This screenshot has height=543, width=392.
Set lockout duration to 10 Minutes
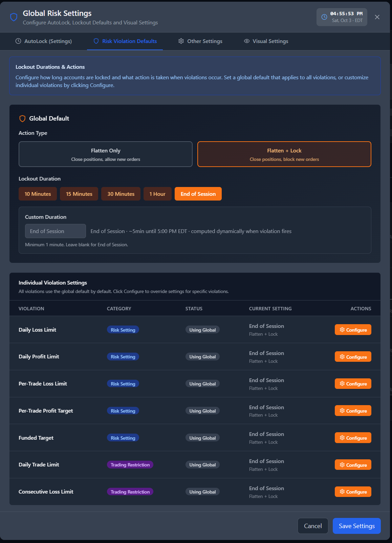click(38, 194)
